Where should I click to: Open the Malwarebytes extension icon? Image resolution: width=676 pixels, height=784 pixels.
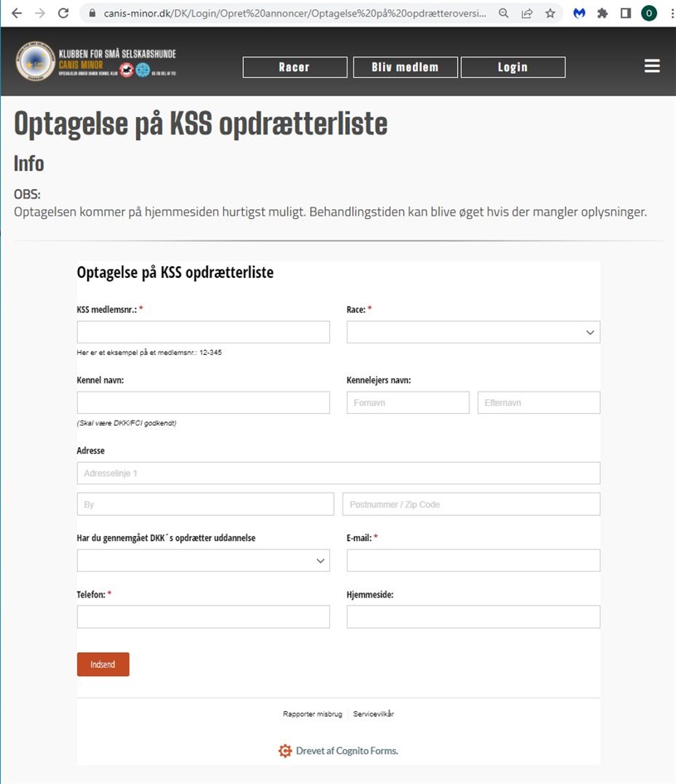tap(579, 13)
